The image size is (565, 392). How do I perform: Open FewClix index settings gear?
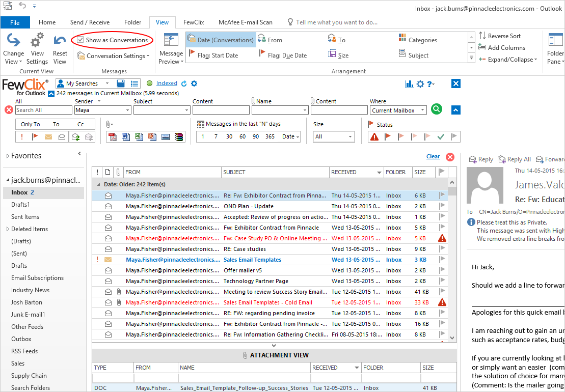(x=194, y=83)
